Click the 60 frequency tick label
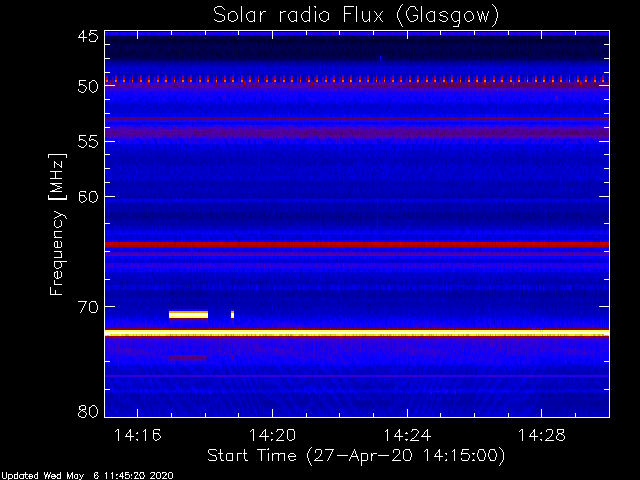 click(x=88, y=197)
